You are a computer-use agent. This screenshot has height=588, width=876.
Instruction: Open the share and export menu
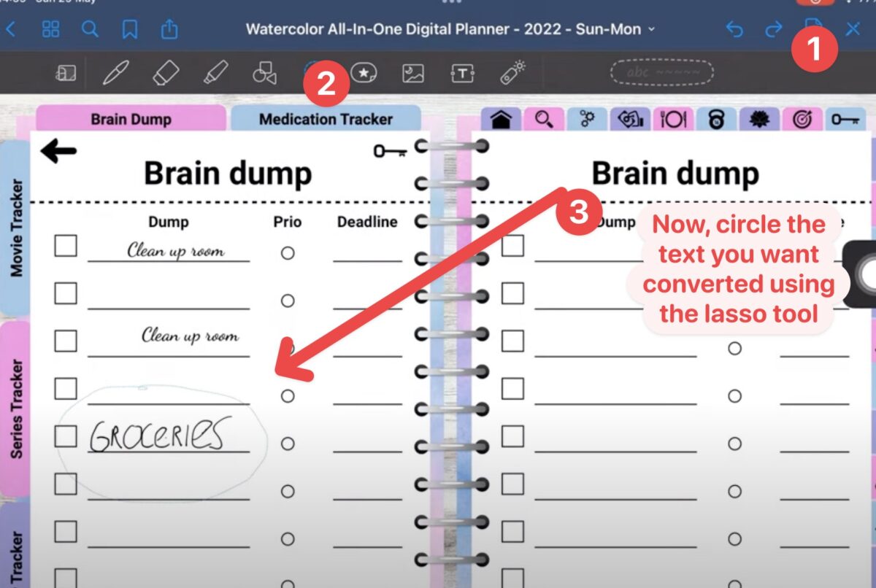(169, 29)
